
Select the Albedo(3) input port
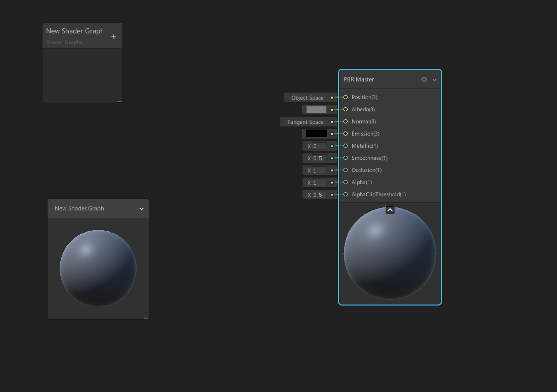[345, 109]
